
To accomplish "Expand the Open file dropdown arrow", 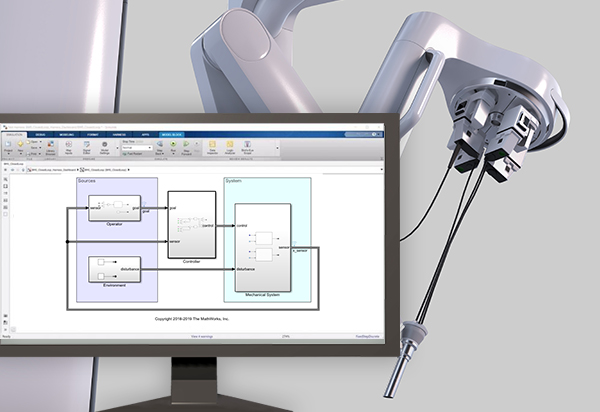I will [38, 143].
